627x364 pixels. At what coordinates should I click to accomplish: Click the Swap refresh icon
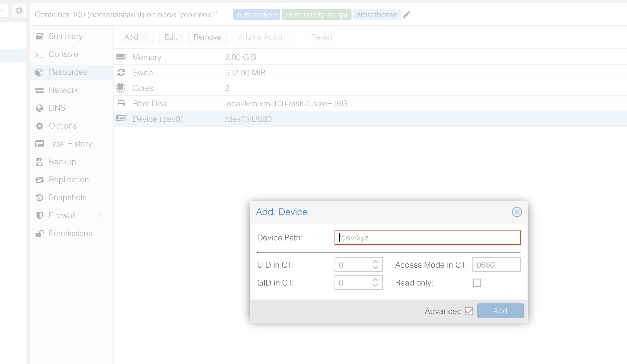tap(121, 72)
